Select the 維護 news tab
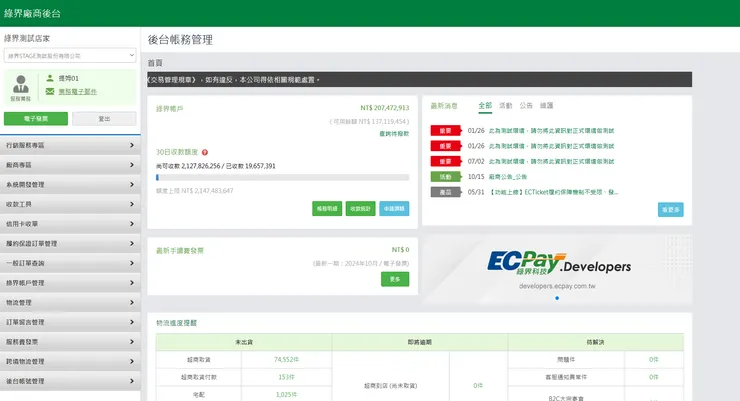 click(547, 106)
